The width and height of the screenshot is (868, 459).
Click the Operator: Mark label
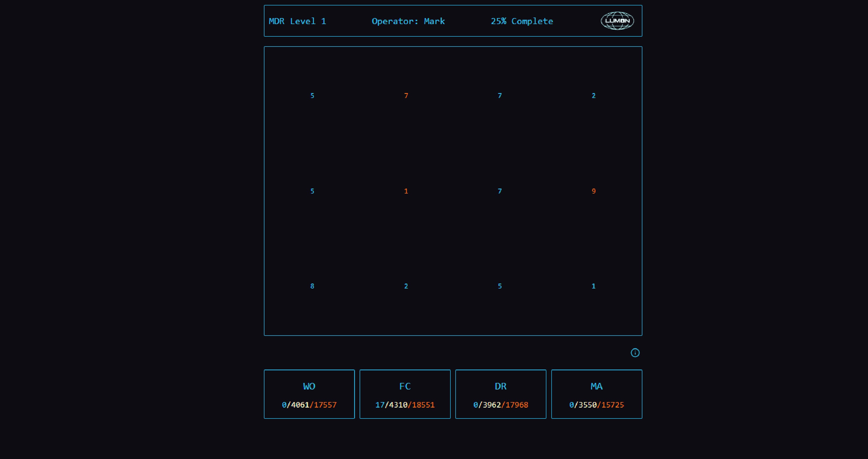tap(408, 21)
